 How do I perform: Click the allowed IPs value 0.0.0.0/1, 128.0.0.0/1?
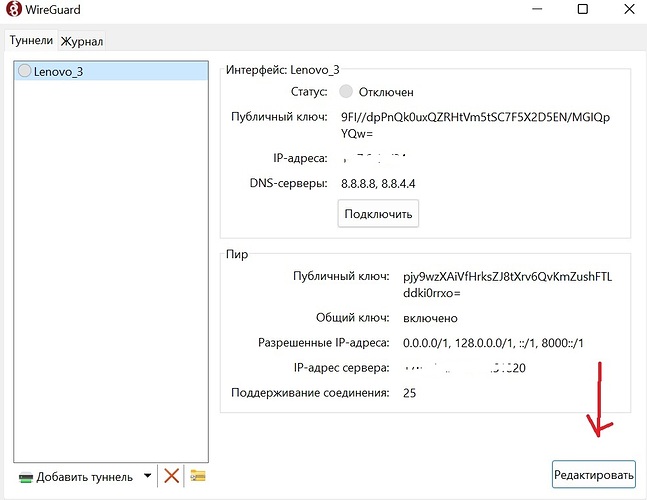493,343
